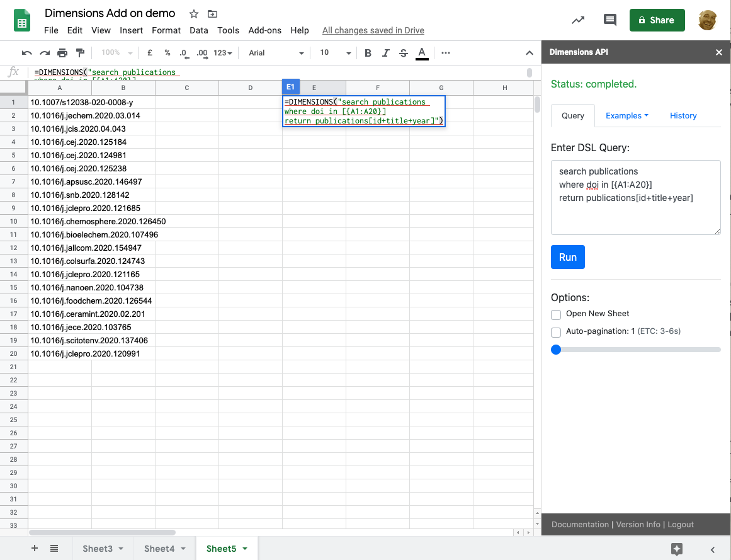Select row 21 header

point(13,367)
